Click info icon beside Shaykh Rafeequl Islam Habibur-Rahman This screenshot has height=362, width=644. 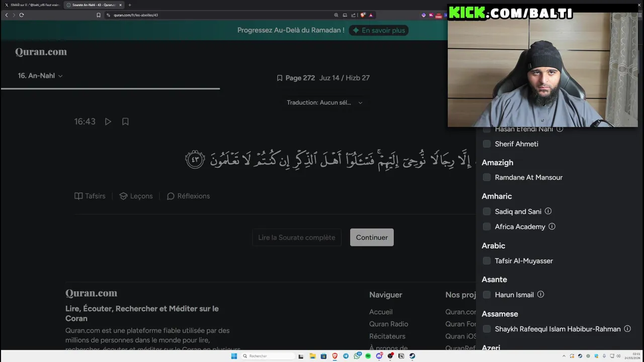click(627, 328)
